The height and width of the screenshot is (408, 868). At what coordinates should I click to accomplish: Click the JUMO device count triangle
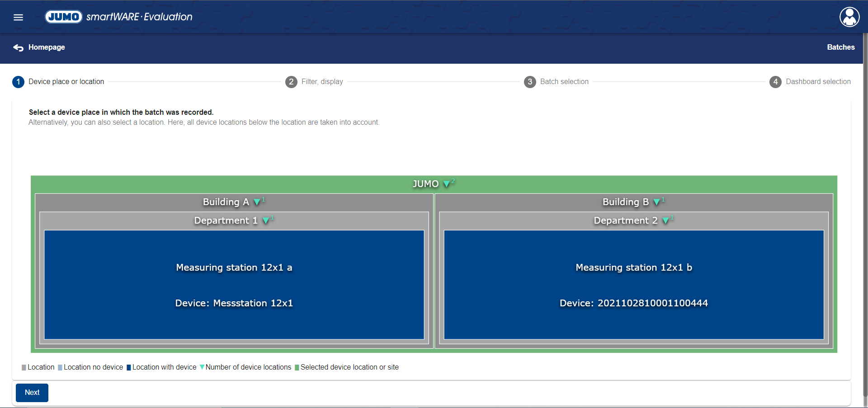click(x=447, y=184)
